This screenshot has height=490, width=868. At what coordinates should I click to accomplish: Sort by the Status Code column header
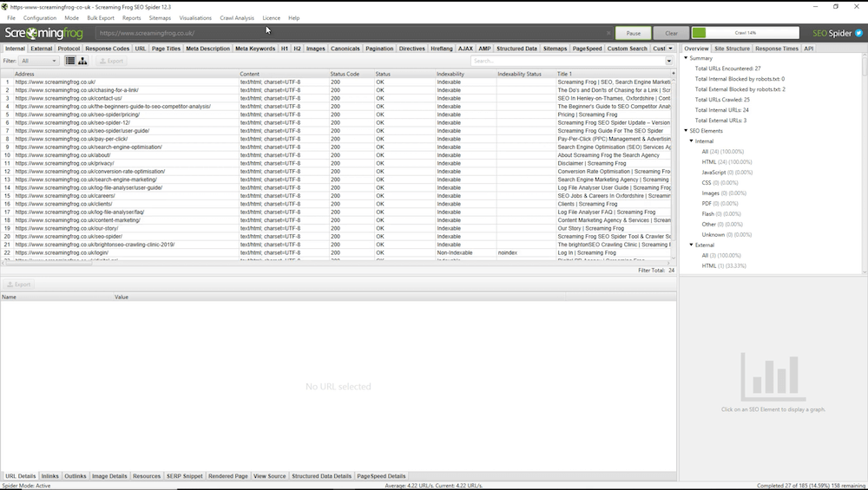(351, 74)
